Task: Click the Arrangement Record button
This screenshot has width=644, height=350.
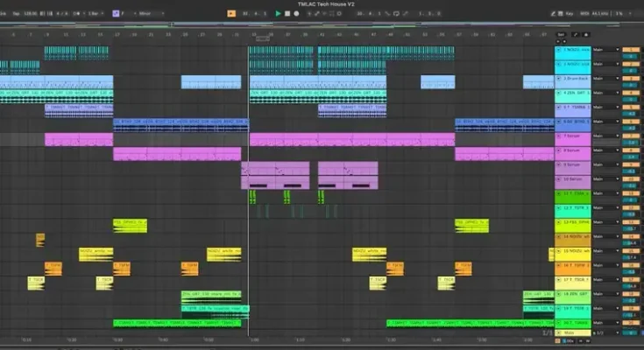Action: click(297, 14)
